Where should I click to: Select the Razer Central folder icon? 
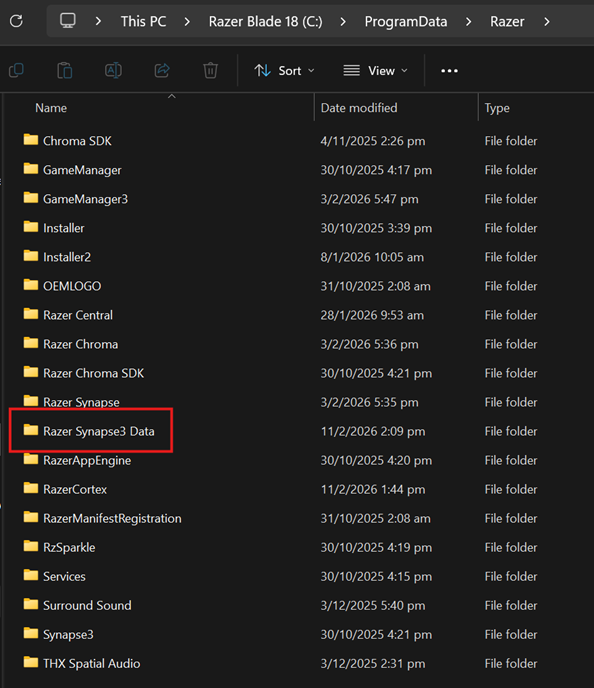pos(31,314)
